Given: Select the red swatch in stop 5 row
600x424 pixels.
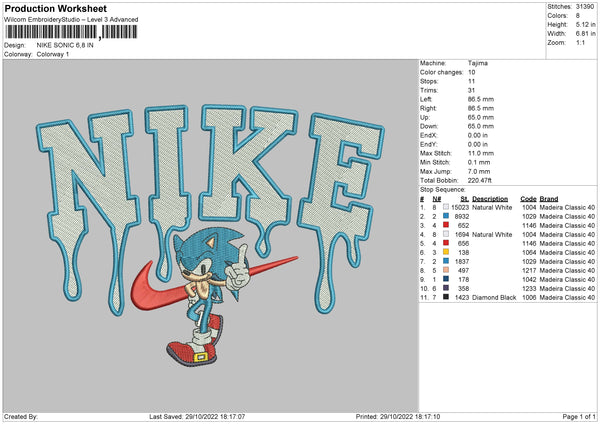Looking at the screenshot, I should [x=446, y=243].
